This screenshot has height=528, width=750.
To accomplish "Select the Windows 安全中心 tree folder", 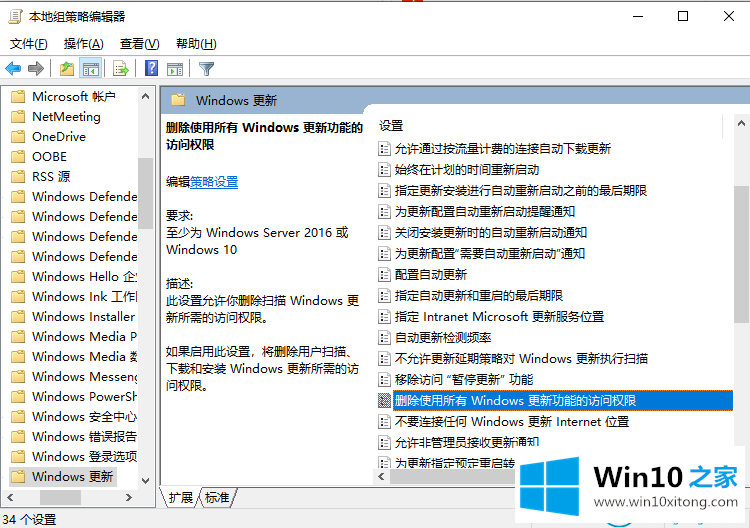I will [84, 417].
